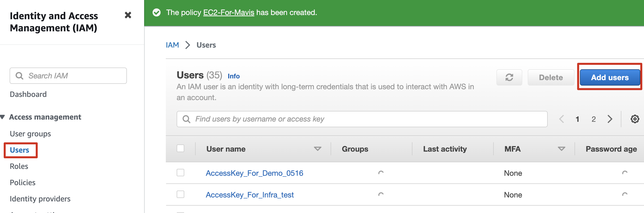This screenshot has height=213, width=644.
Task: Open Dashboard in the sidebar
Action: pyautogui.click(x=28, y=94)
